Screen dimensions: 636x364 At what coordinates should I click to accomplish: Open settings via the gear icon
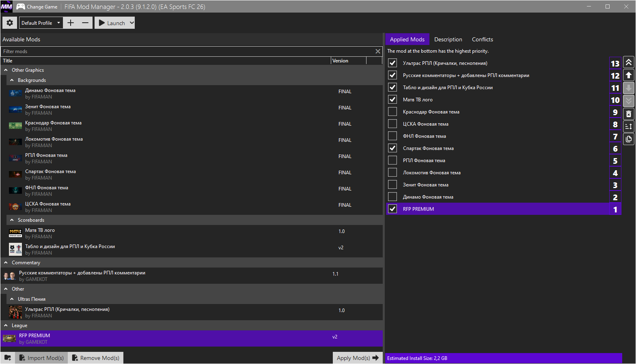tap(10, 23)
